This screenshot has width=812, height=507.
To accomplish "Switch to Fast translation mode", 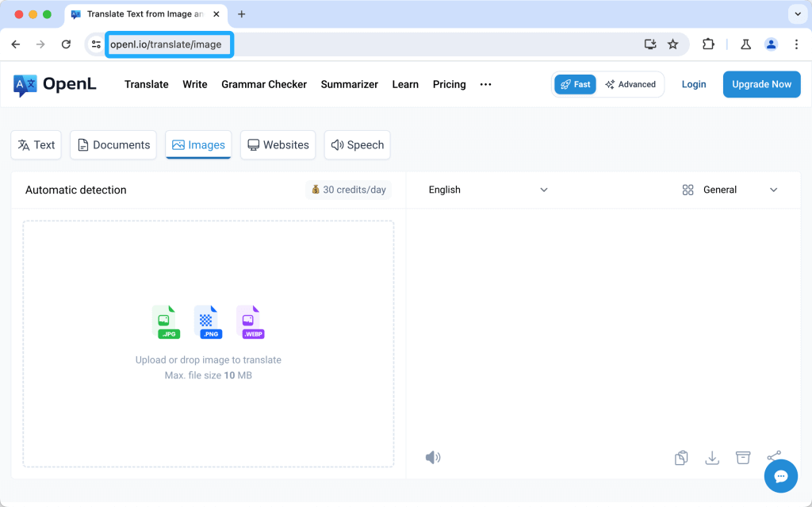I will 575,84.
